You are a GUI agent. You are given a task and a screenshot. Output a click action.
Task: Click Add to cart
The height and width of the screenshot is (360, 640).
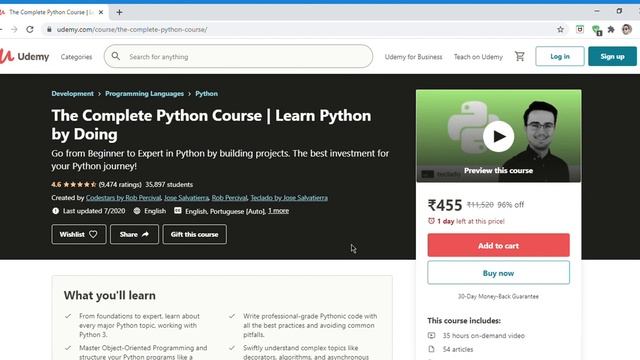pos(498,245)
